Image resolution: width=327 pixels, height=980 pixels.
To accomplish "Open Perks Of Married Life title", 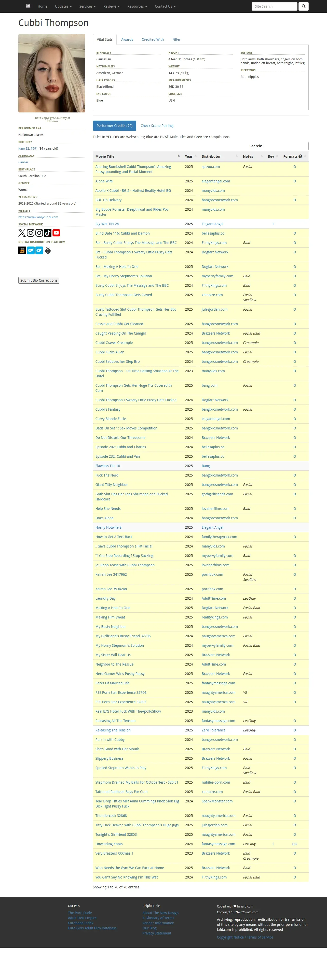I will click(112, 683).
